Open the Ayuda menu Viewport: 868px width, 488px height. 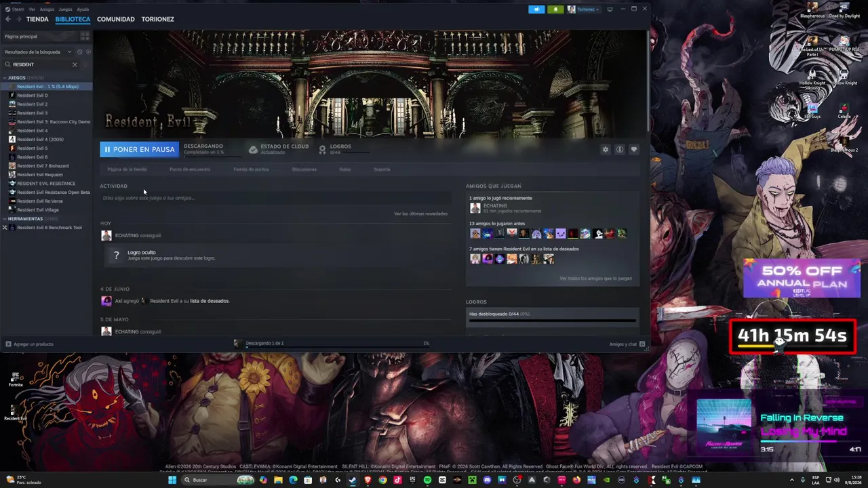coord(83,9)
